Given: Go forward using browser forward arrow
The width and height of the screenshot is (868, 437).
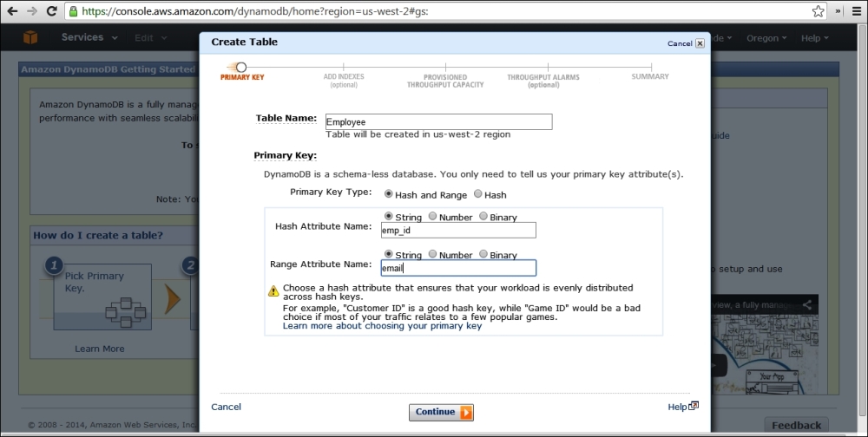Looking at the screenshot, I should (x=32, y=11).
